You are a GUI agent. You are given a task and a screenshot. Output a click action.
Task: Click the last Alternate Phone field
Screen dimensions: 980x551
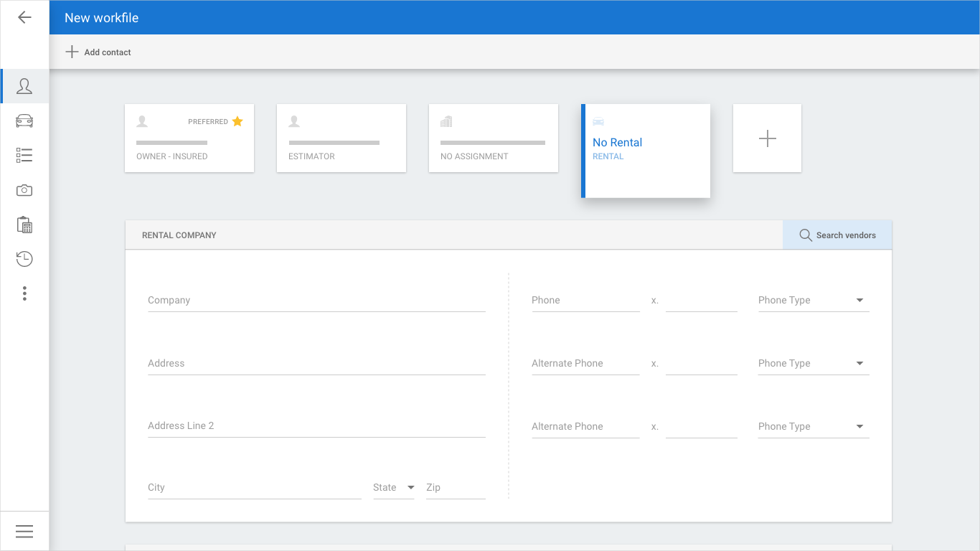click(x=585, y=427)
